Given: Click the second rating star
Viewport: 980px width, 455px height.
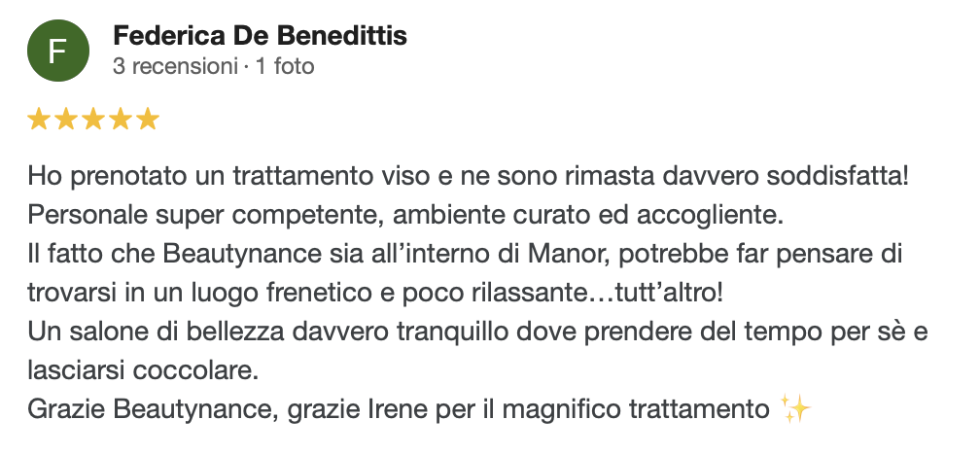Looking at the screenshot, I should click(x=66, y=120).
